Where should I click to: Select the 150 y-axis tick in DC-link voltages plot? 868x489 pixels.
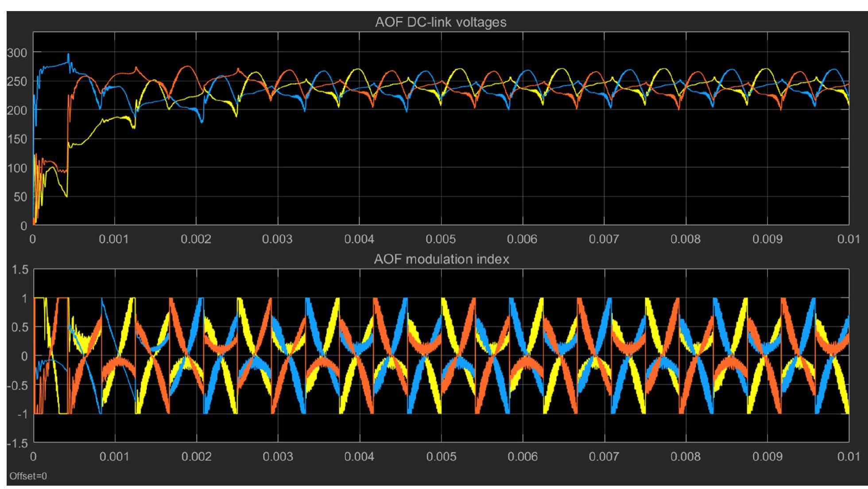[x=17, y=139]
